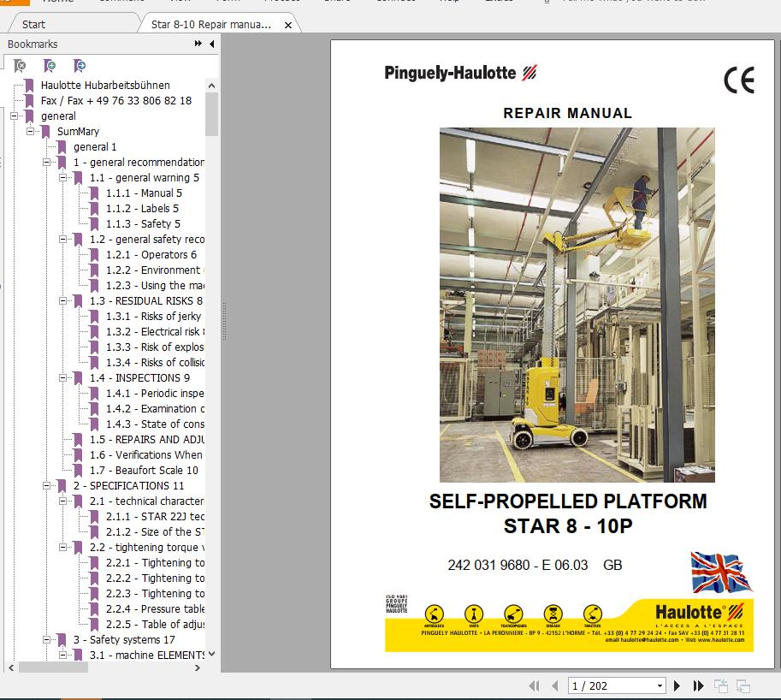Jump to the last page

698,685
